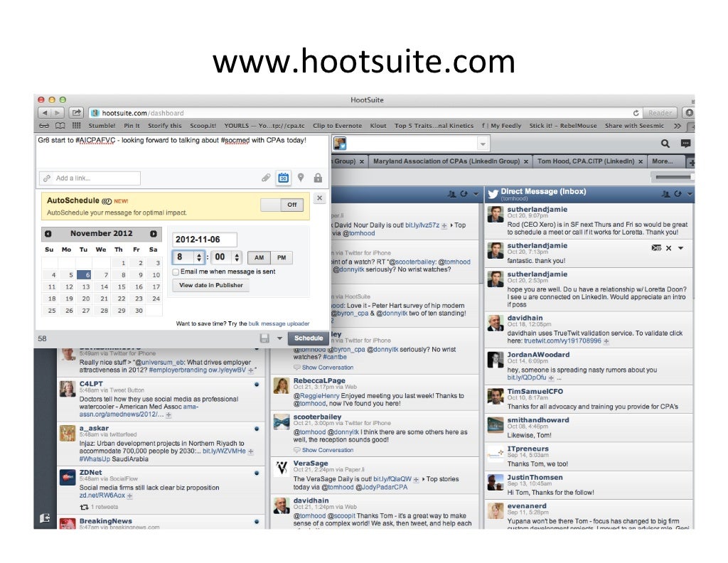Image resolution: width=728 pixels, height=563 pixels.
Task: Open dropdown arrow next to Schedule button
Action: tap(279, 338)
